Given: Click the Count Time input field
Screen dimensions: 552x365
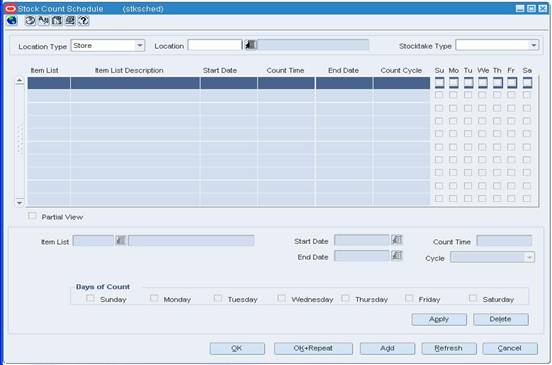Looking at the screenshot, I should point(504,241).
